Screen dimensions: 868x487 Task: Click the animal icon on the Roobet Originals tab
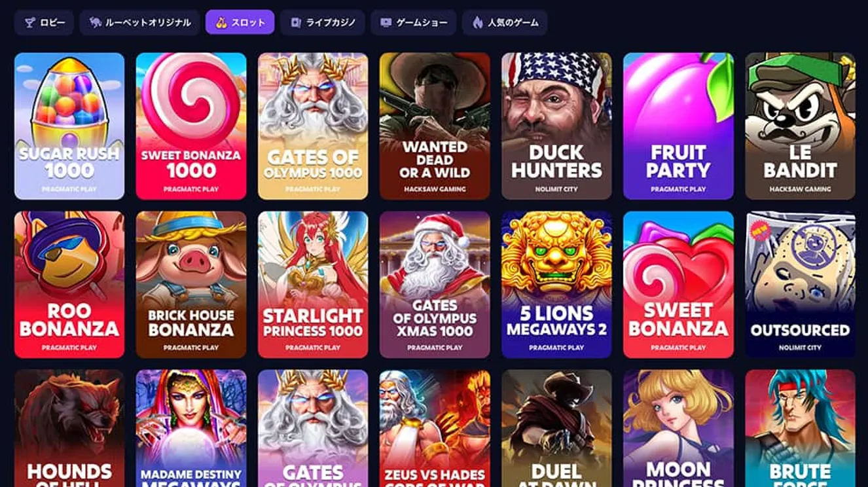(96, 22)
